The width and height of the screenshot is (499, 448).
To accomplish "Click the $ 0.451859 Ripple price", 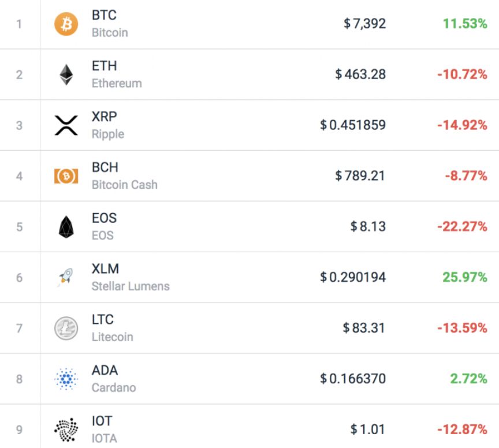I will point(353,125).
